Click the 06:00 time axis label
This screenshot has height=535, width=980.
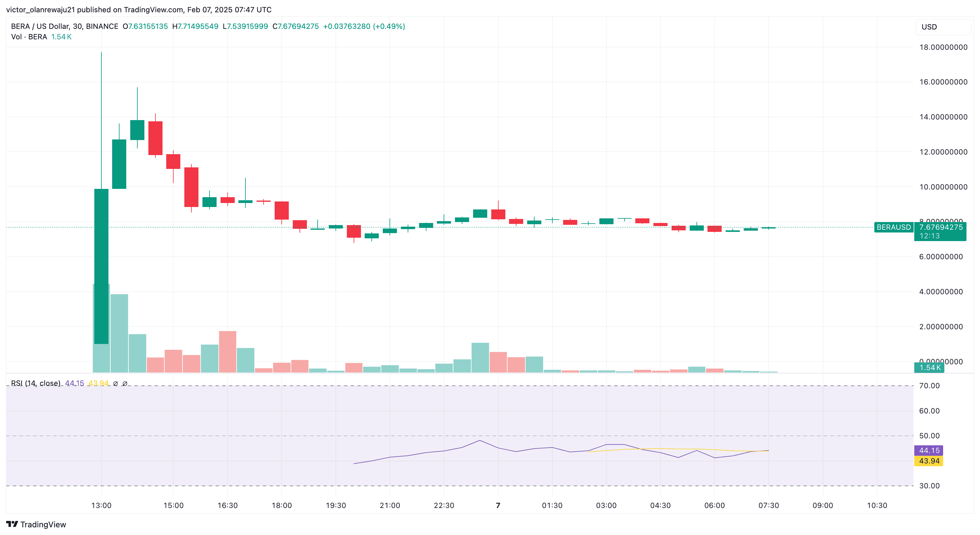coord(715,505)
